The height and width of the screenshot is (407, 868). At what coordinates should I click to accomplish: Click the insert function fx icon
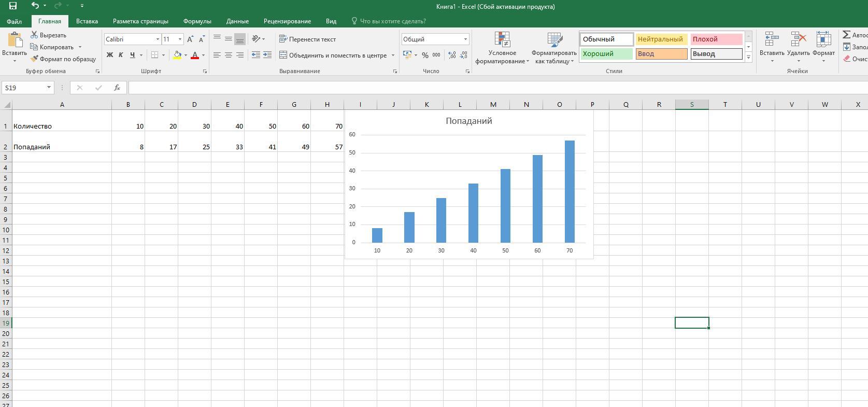pos(117,88)
